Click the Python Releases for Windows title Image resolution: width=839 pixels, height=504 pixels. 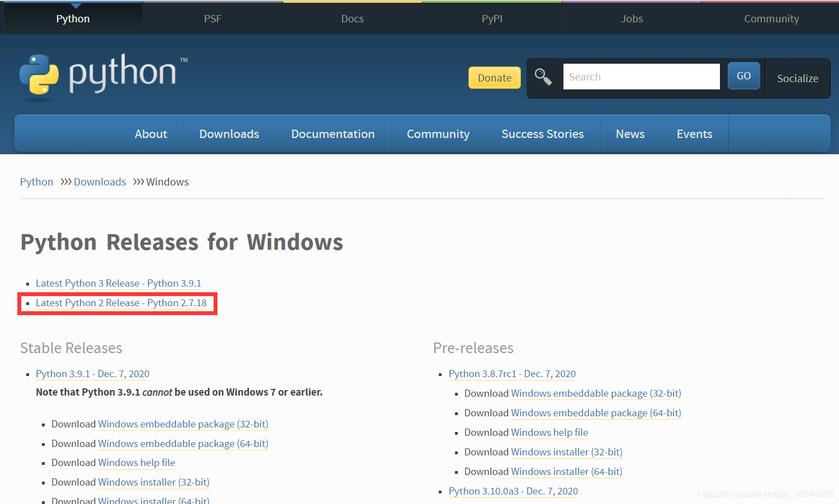(x=182, y=243)
